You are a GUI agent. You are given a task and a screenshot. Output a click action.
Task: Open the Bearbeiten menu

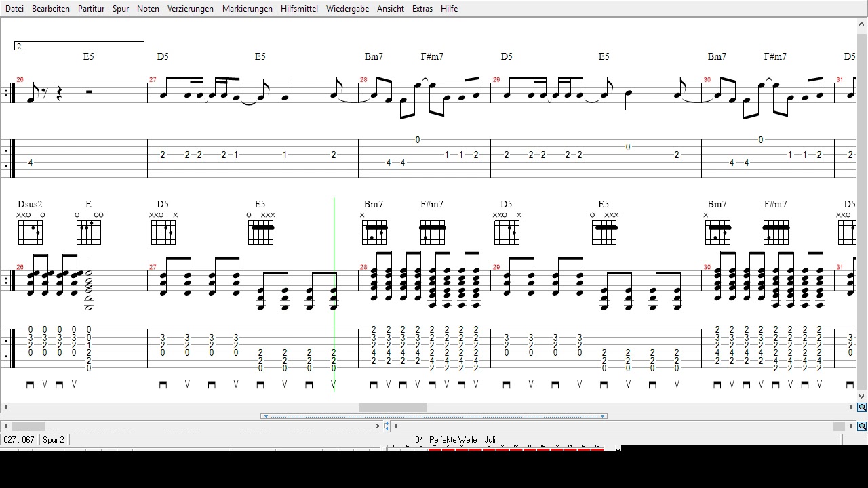(51, 9)
